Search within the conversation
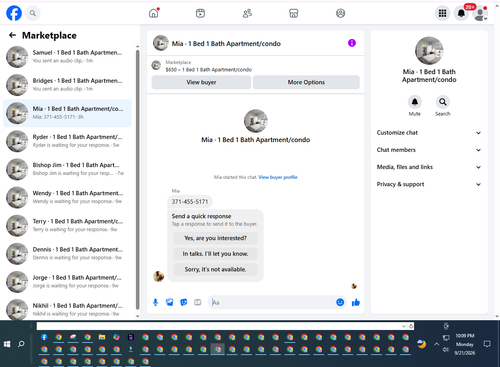The image size is (500, 367). pos(443,102)
